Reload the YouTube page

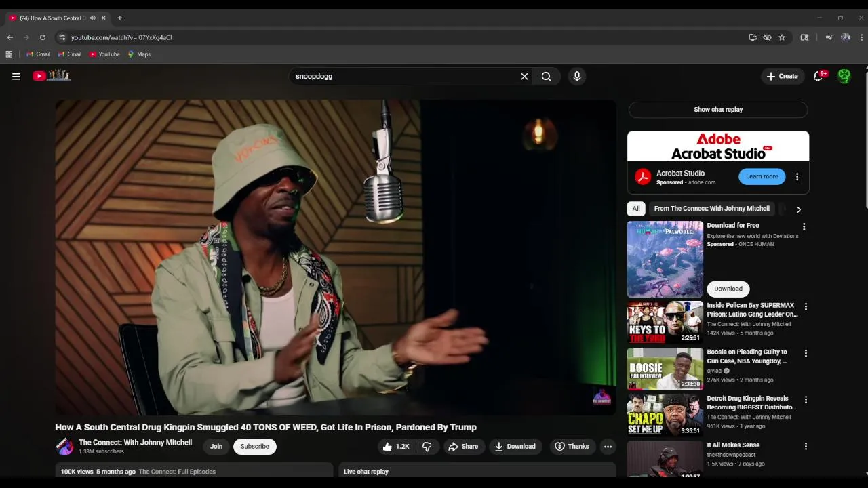click(43, 37)
